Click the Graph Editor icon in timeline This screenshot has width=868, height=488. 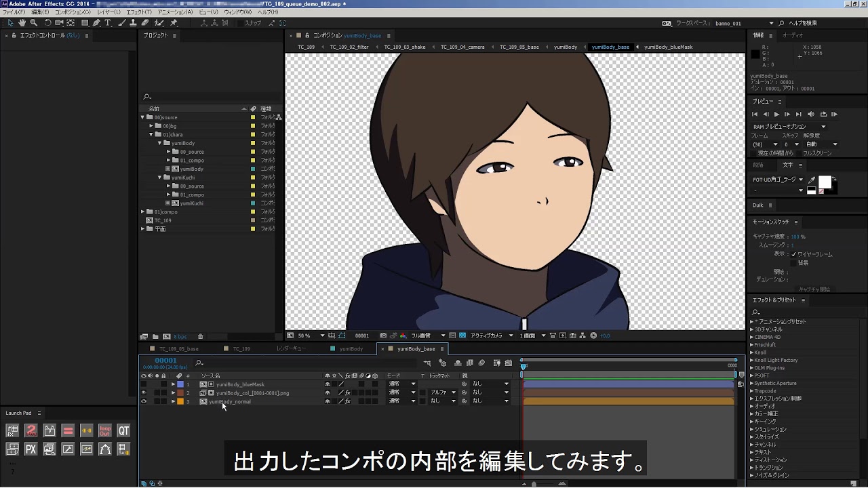pos(508,363)
